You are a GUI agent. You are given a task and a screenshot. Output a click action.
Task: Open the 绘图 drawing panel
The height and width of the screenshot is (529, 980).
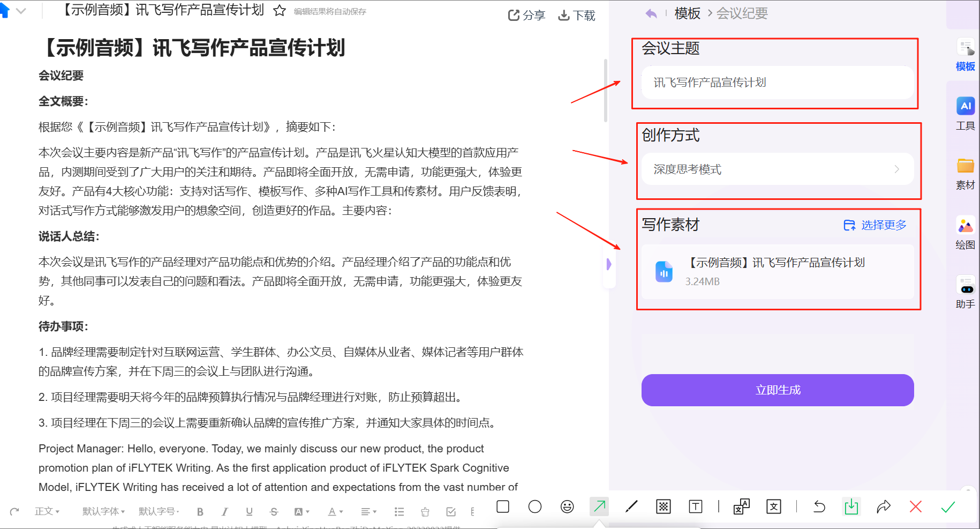[x=965, y=232]
